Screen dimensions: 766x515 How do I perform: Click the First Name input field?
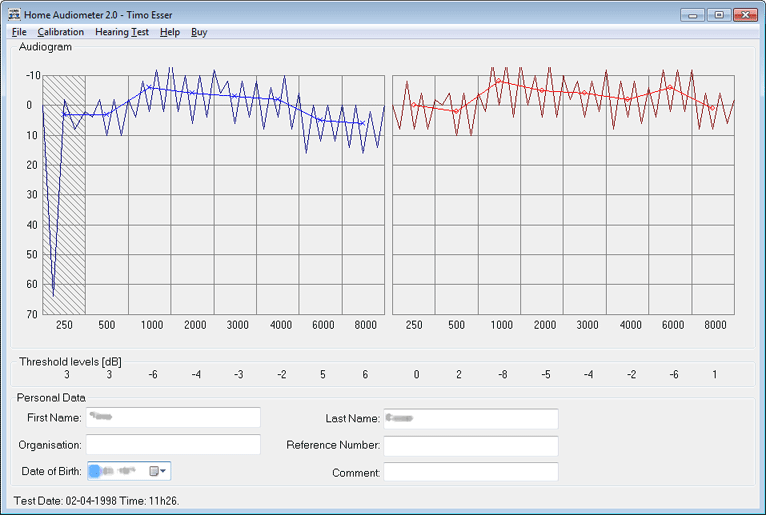tap(172, 418)
